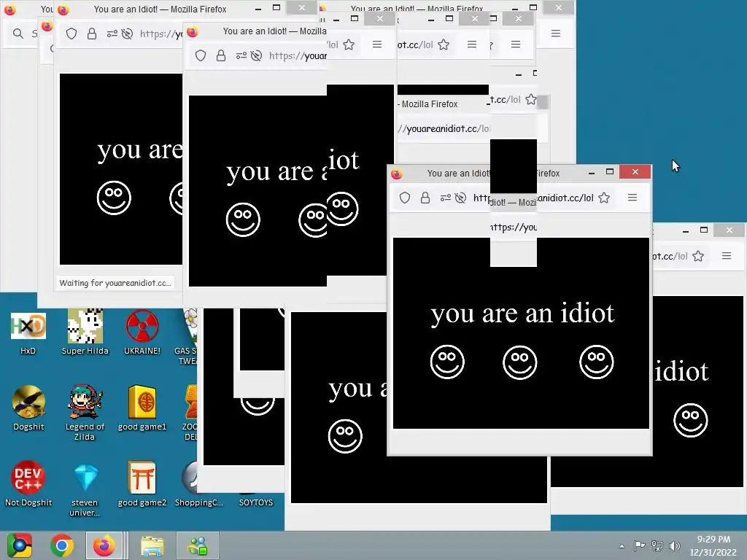The image size is (747, 560).
Task: Show hidden tray icons arrow
Action: [622, 546]
